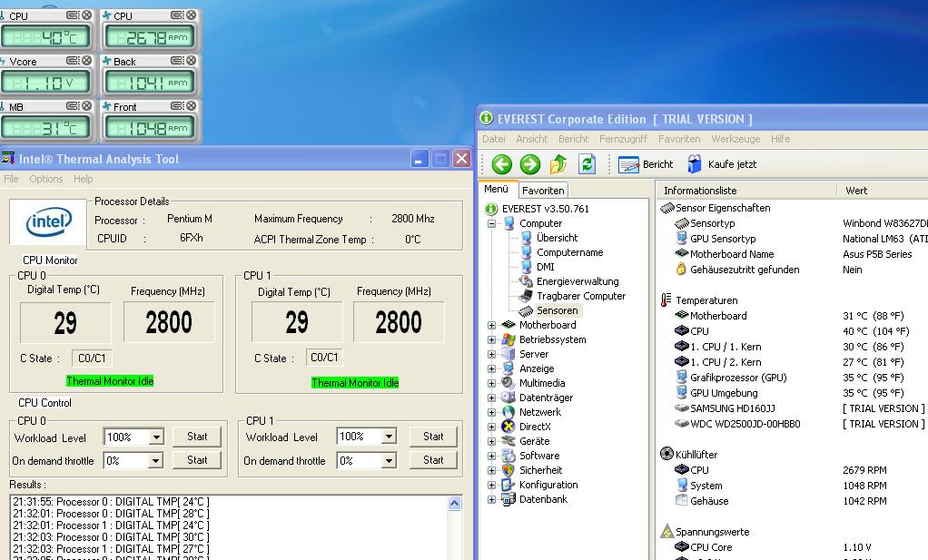Open CPU 0 Workload Level dropdown
Viewport: 928px width, 560px height.
point(156,437)
